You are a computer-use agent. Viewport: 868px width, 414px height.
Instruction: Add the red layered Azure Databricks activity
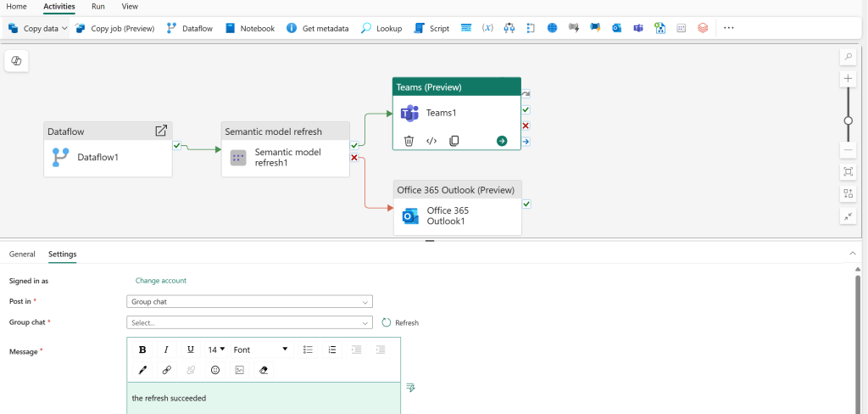click(703, 28)
